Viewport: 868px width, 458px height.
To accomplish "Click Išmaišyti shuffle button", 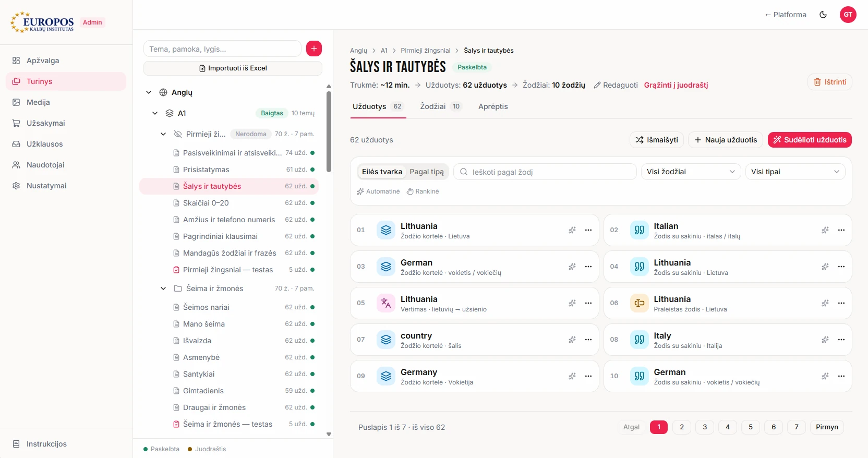I will pyautogui.click(x=657, y=140).
